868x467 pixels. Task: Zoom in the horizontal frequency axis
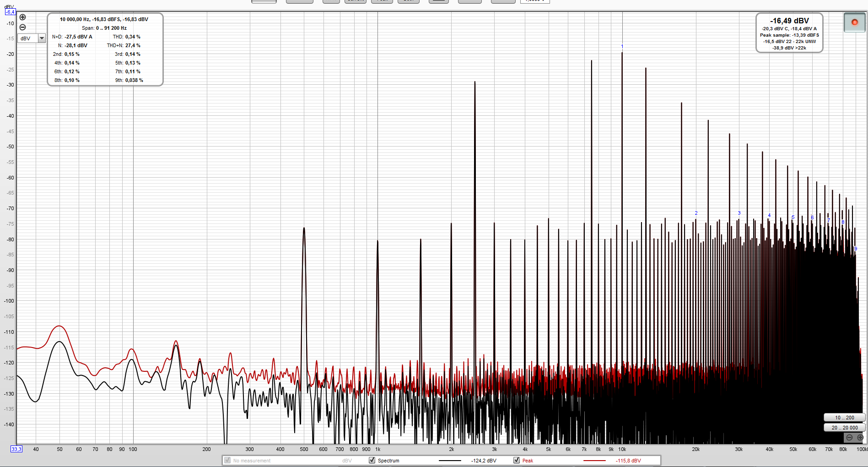coord(860,438)
